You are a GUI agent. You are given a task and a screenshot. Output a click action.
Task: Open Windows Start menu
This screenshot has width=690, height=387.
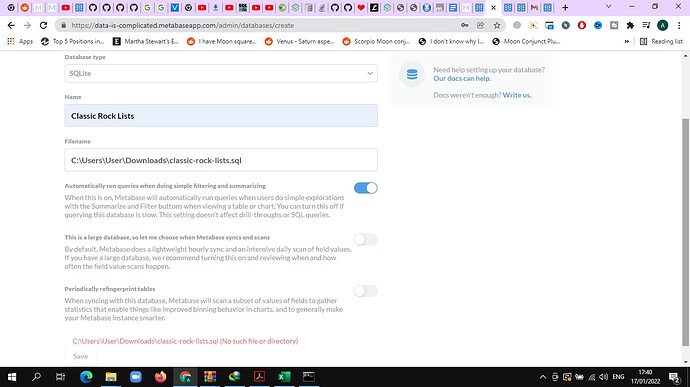(12, 377)
